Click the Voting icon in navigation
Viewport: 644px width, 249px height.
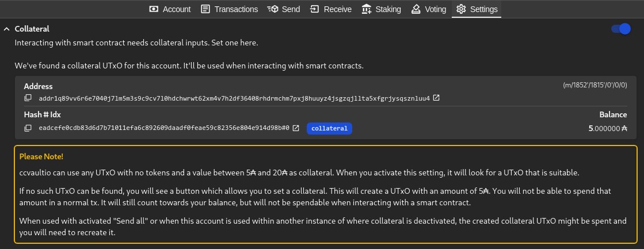click(x=416, y=9)
